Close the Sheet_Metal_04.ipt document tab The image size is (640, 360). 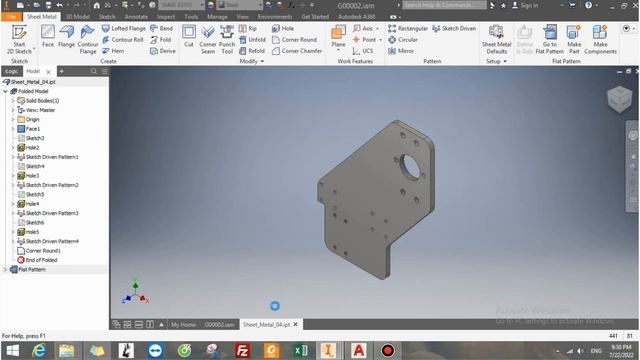[296, 324]
